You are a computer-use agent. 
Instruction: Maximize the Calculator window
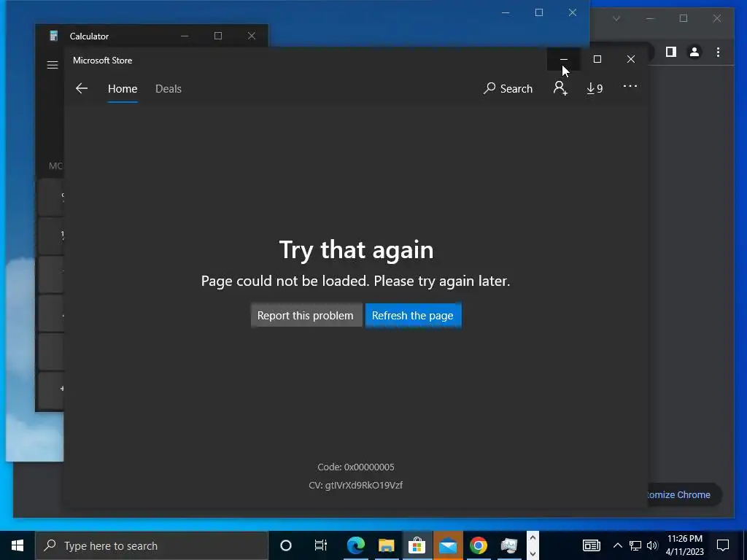pos(217,36)
